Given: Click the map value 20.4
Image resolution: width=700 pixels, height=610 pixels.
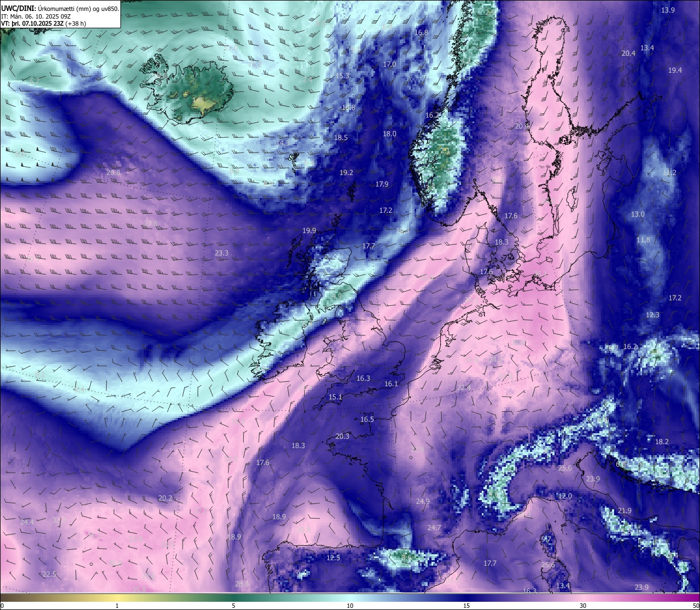Looking at the screenshot, I should [x=628, y=54].
